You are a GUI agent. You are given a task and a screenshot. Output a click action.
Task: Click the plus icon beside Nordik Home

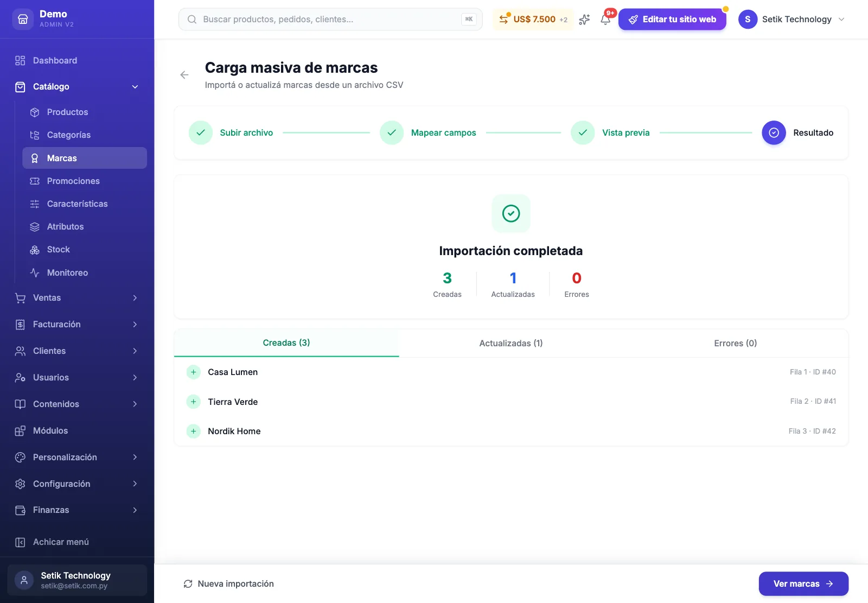pyautogui.click(x=194, y=431)
